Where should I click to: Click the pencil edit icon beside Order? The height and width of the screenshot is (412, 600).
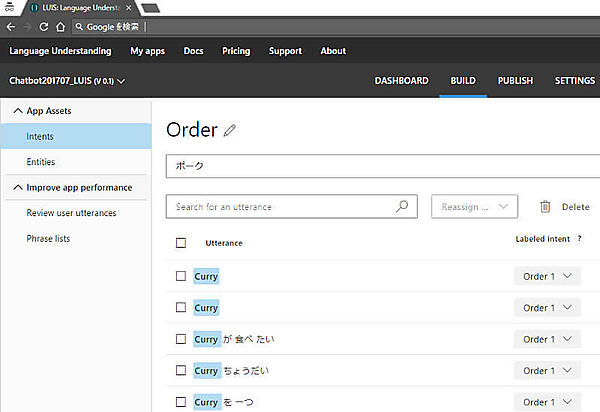point(231,130)
